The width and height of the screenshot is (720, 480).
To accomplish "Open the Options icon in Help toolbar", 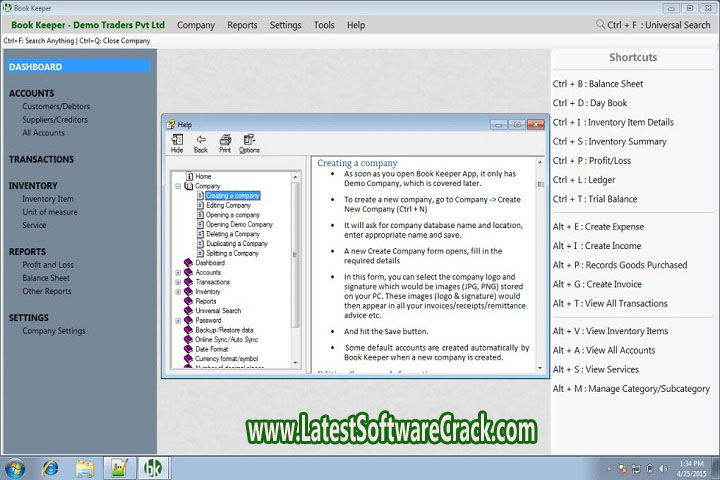I will click(249, 143).
